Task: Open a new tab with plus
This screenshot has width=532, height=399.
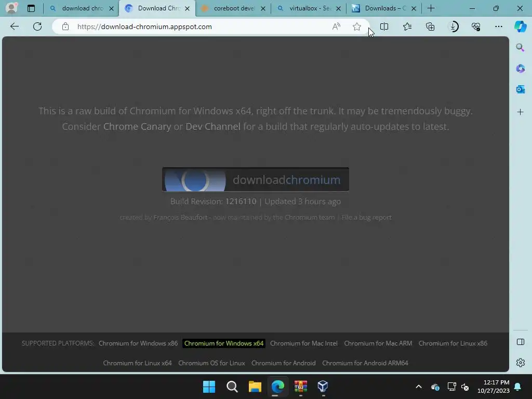Action: [x=431, y=8]
